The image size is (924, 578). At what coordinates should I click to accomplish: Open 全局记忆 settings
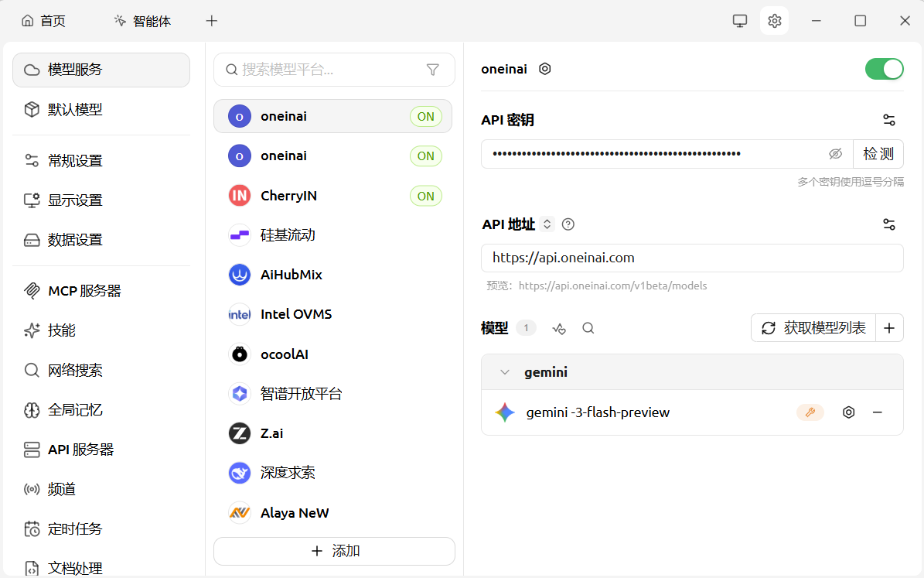[101, 410]
